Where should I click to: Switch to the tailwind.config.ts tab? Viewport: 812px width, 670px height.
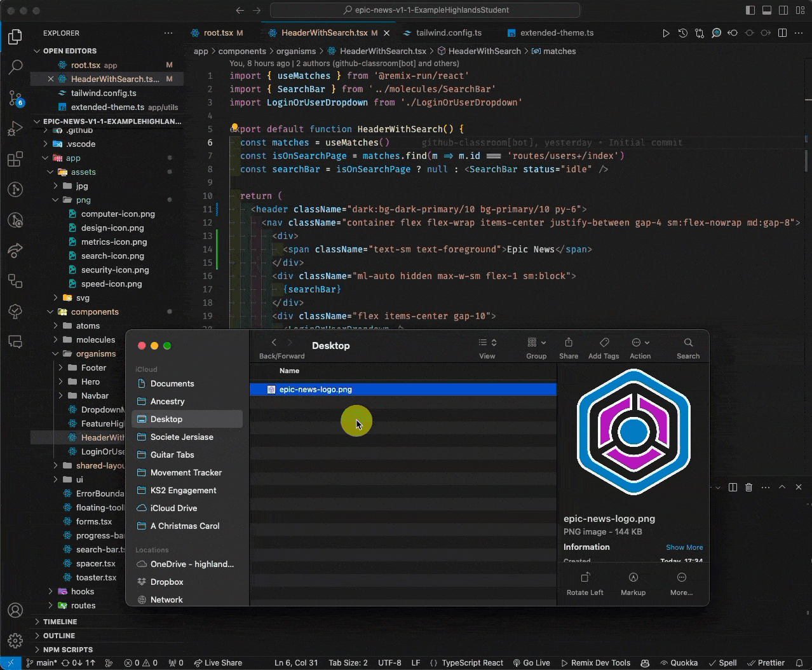tap(448, 33)
